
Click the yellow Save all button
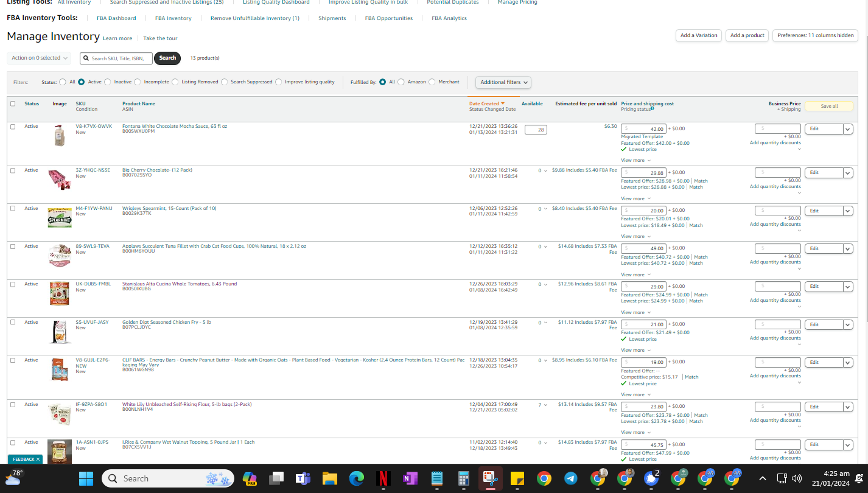[x=829, y=106]
